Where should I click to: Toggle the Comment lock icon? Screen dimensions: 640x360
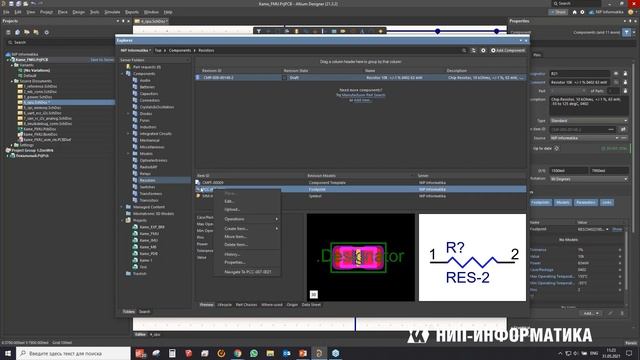[625, 82]
